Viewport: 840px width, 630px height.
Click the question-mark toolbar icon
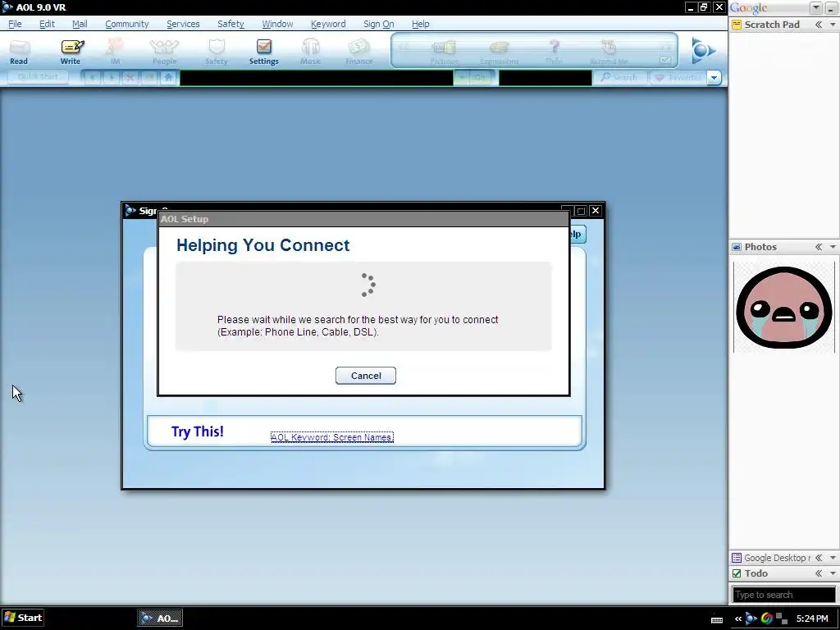pos(555,52)
